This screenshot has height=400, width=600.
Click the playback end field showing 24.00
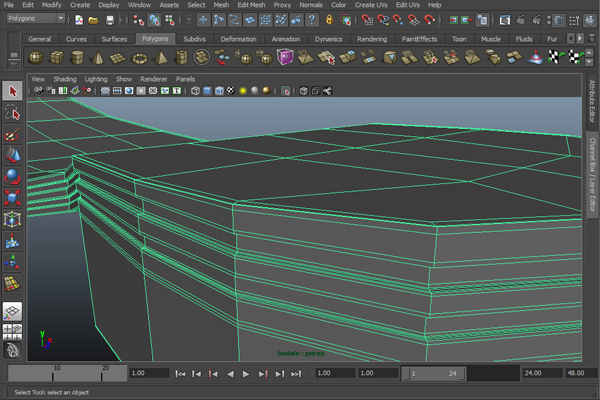[542, 373]
